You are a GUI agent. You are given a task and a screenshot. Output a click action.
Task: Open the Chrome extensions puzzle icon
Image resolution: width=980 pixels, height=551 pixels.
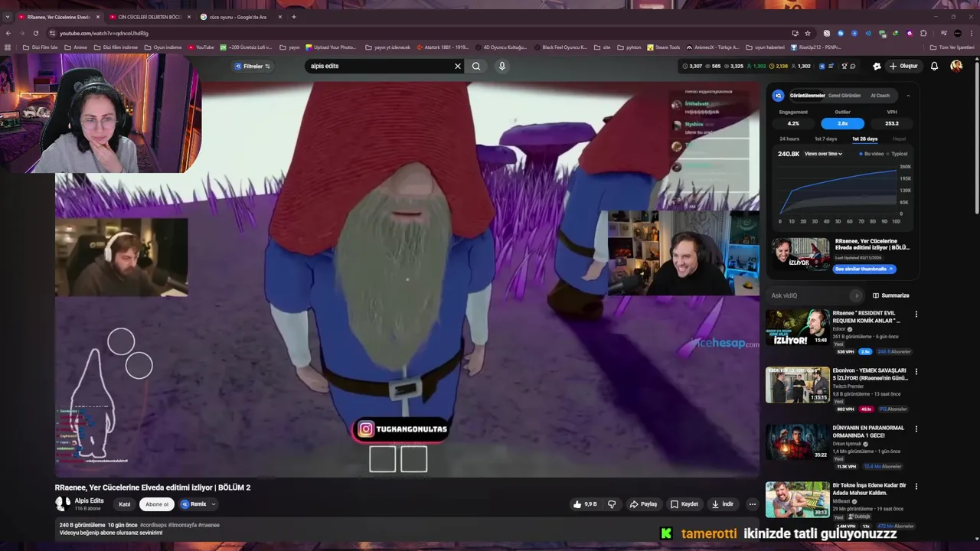[x=923, y=33]
